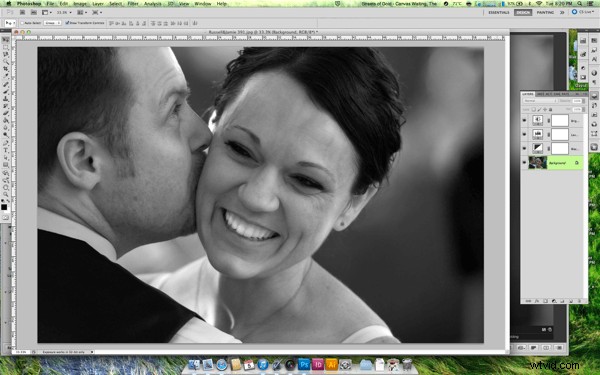Image resolution: width=600 pixels, height=375 pixels.
Task: Open the File menu
Action: coord(50,4)
